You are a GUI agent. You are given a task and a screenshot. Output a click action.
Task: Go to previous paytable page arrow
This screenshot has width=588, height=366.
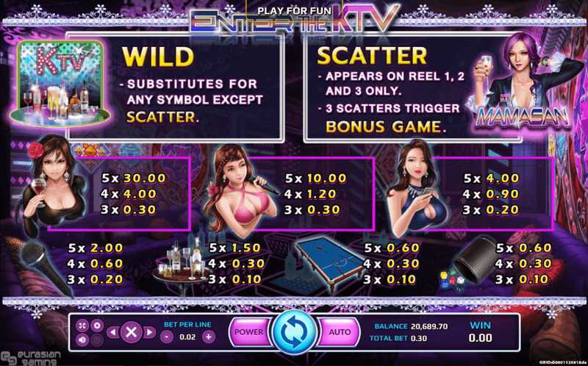(113, 332)
